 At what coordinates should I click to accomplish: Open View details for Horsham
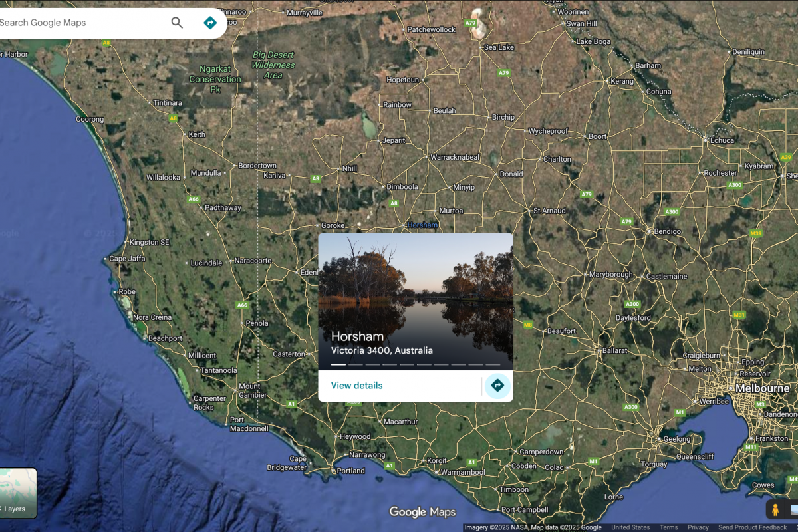click(x=357, y=386)
